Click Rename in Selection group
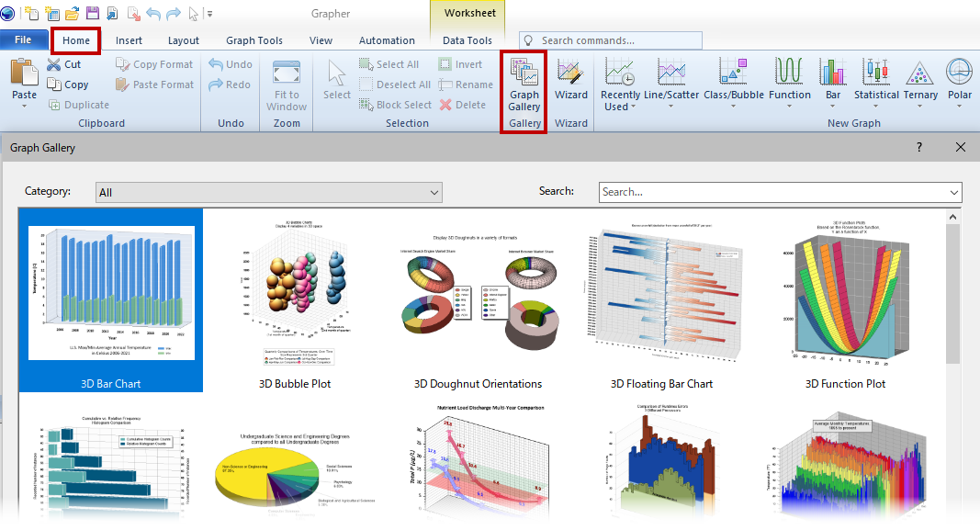The width and height of the screenshot is (980, 530). coord(466,85)
